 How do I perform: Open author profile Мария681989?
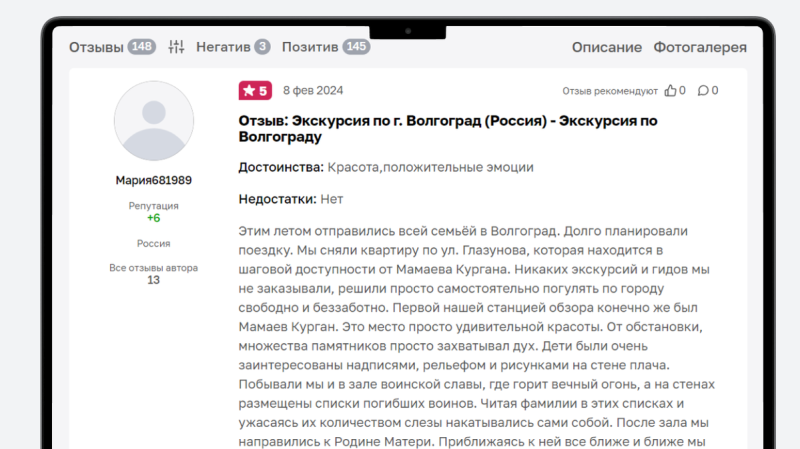pyautogui.click(x=154, y=180)
